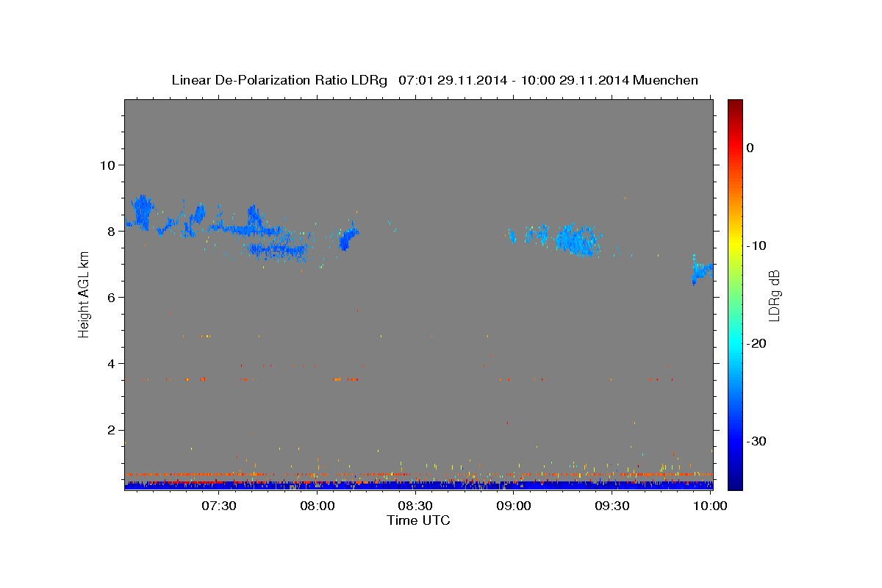The image size is (882, 588).
Task: Click the colorbar value -30
Action: point(757,441)
